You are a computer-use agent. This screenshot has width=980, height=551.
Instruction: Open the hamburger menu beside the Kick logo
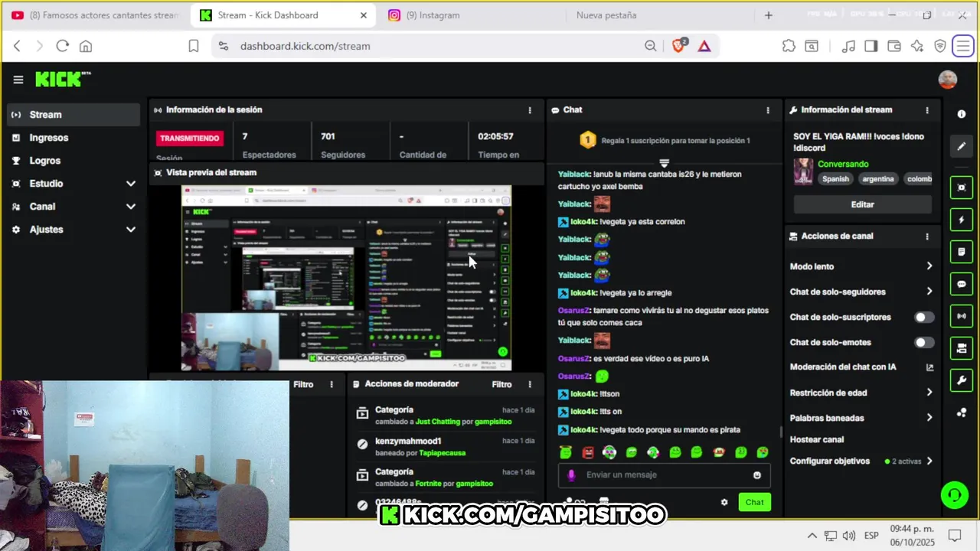tap(18, 80)
